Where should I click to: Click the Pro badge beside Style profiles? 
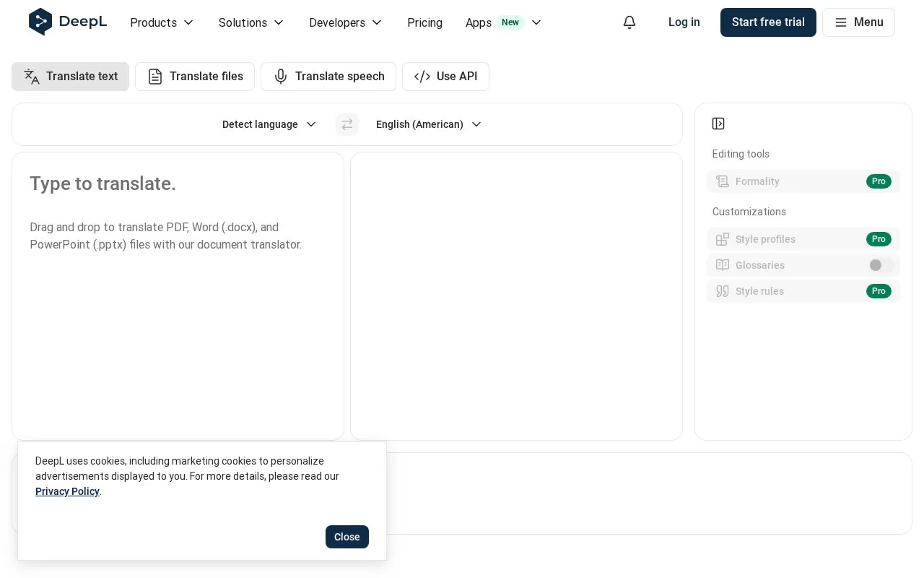coord(879,239)
